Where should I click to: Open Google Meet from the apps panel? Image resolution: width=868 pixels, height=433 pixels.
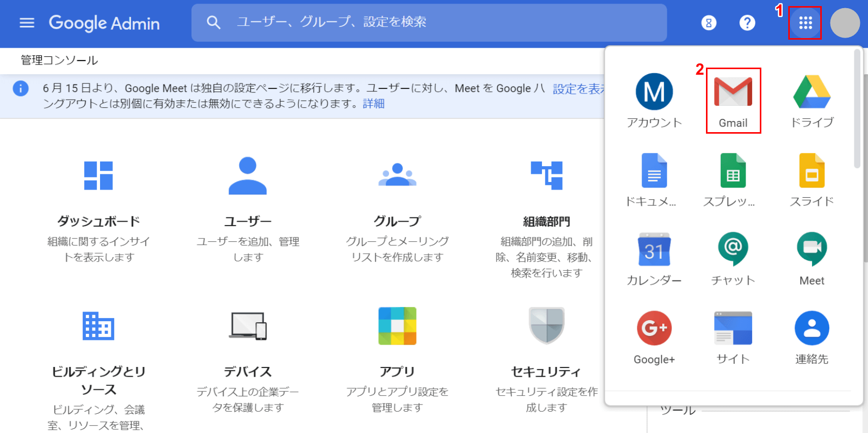812,258
